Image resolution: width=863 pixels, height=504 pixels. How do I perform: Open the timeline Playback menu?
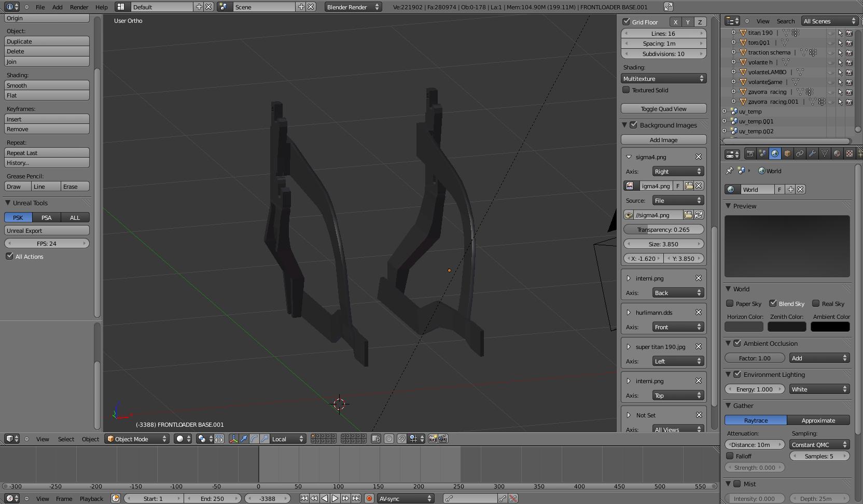pyautogui.click(x=91, y=499)
